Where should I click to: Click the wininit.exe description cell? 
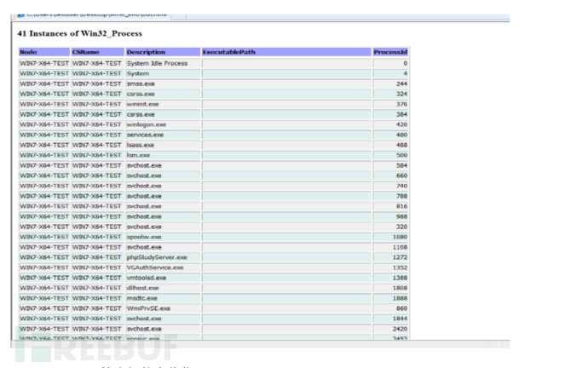(x=145, y=103)
